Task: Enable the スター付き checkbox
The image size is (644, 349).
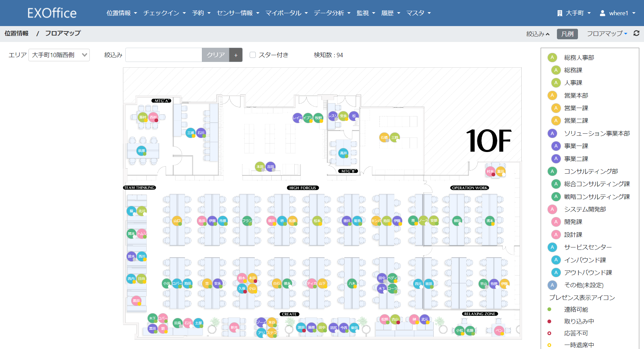Action: coord(253,55)
